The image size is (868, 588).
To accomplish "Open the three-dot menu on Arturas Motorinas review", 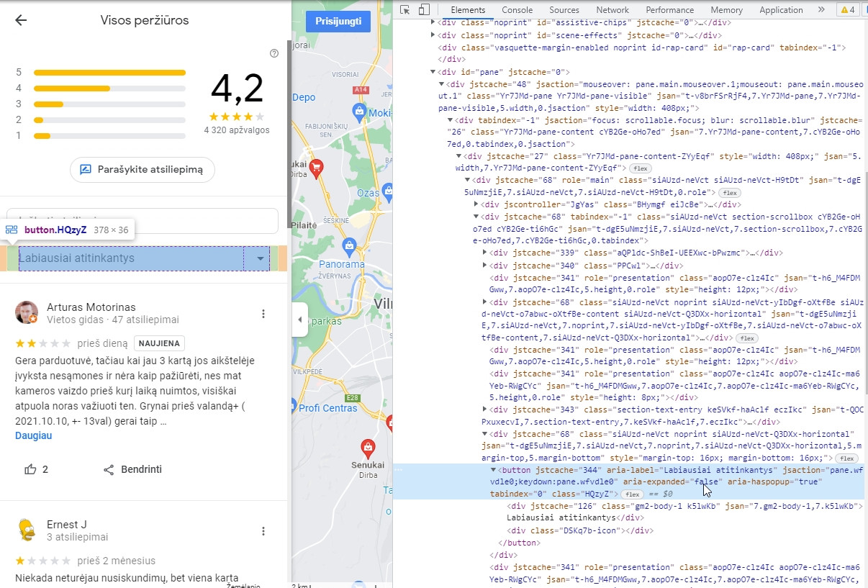I will pyautogui.click(x=263, y=314).
